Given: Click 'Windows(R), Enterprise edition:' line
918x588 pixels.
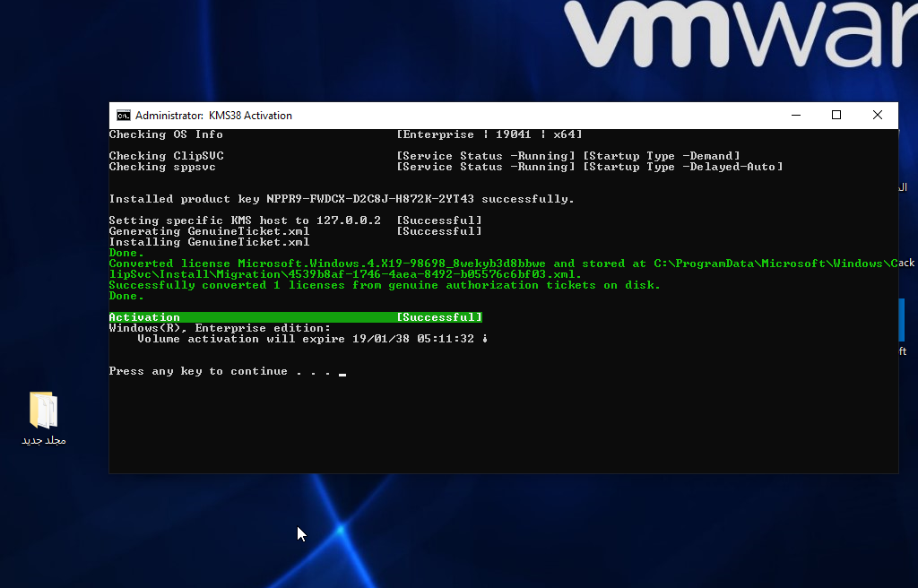Looking at the screenshot, I should 220,328.
